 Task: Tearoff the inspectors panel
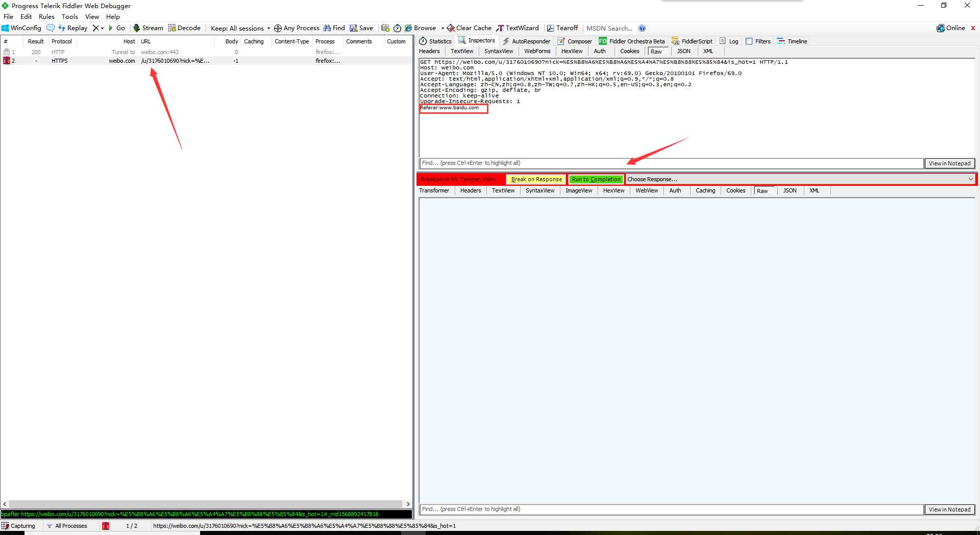[x=562, y=28]
